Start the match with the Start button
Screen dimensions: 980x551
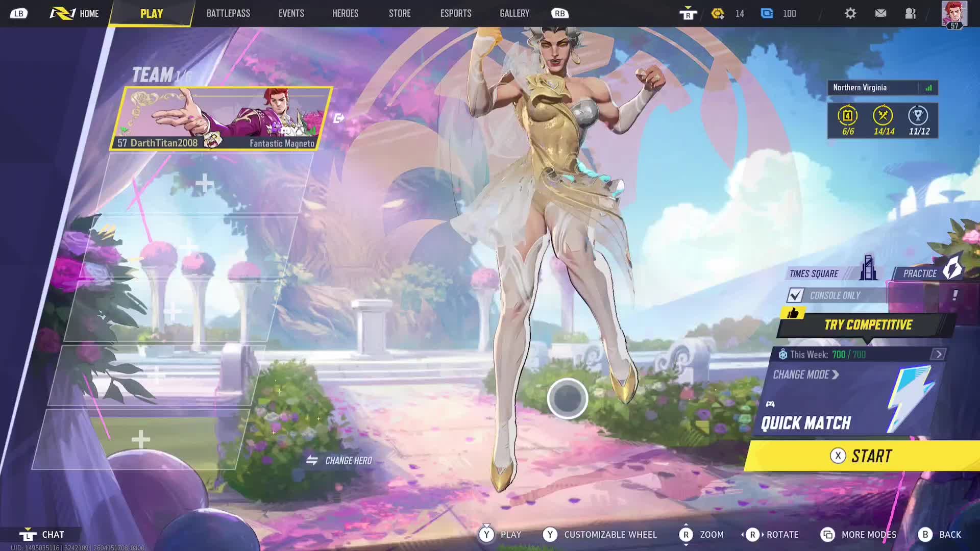(x=863, y=456)
